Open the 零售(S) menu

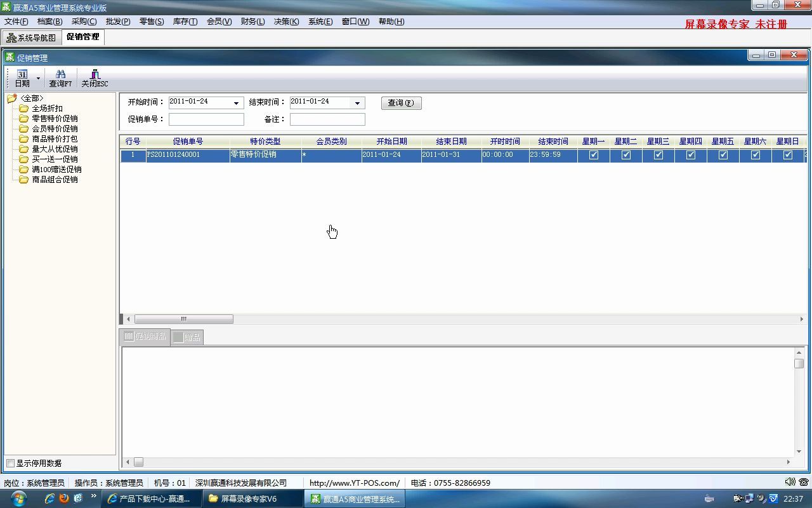[152, 22]
